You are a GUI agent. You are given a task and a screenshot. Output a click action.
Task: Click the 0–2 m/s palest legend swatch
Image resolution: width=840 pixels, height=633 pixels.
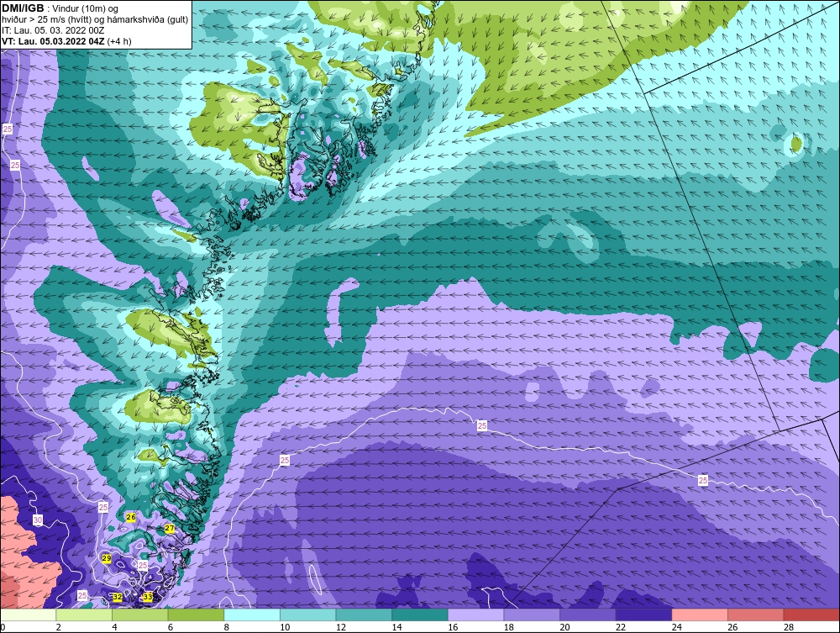29,615
